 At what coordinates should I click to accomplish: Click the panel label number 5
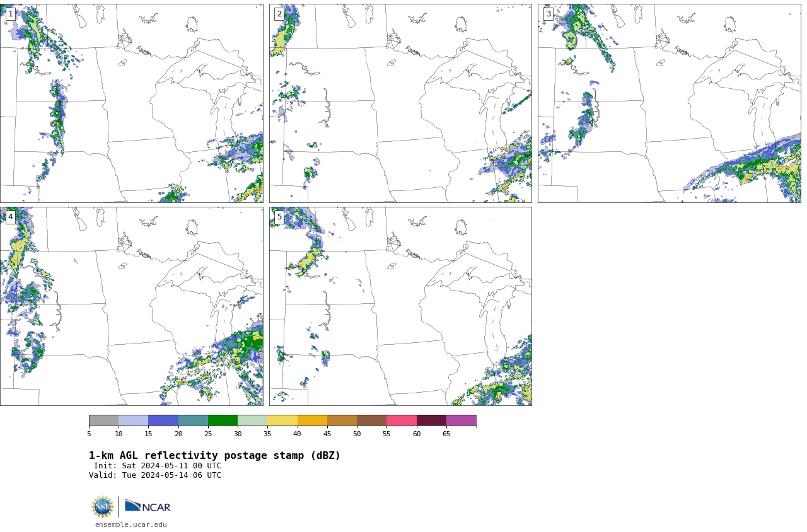(x=279, y=217)
